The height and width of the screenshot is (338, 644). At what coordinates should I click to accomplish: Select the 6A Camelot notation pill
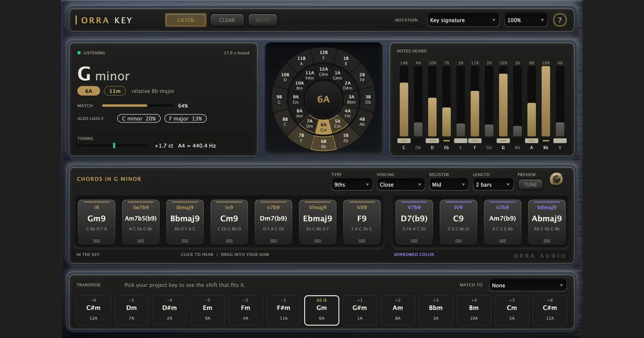89,91
